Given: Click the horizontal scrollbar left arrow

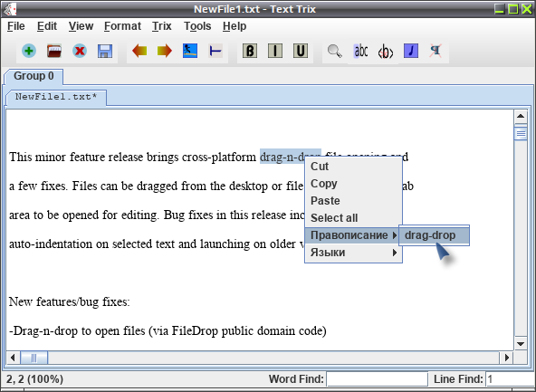Looking at the screenshot, I should pyautogui.click(x=13, y=358).
